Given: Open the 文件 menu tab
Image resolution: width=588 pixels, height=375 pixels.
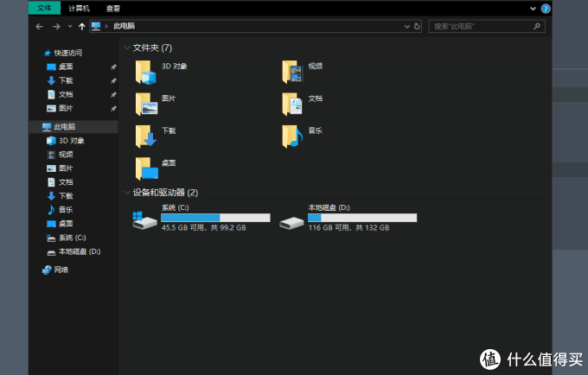Looking at the screenshot, I should (44, 8).
